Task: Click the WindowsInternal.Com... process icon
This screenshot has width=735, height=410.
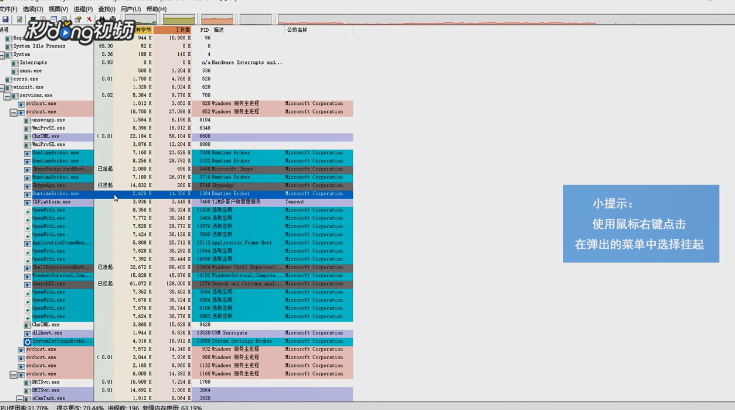Action: click(27, 276)
